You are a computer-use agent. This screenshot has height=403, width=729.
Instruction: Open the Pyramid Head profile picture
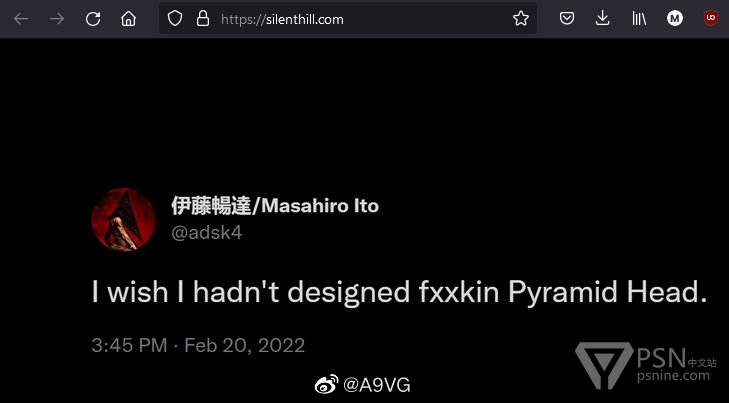[x=123, y=220]
